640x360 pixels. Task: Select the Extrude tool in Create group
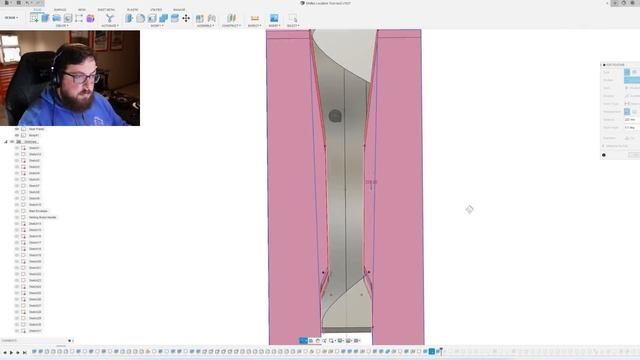click(x=45, y=18)
